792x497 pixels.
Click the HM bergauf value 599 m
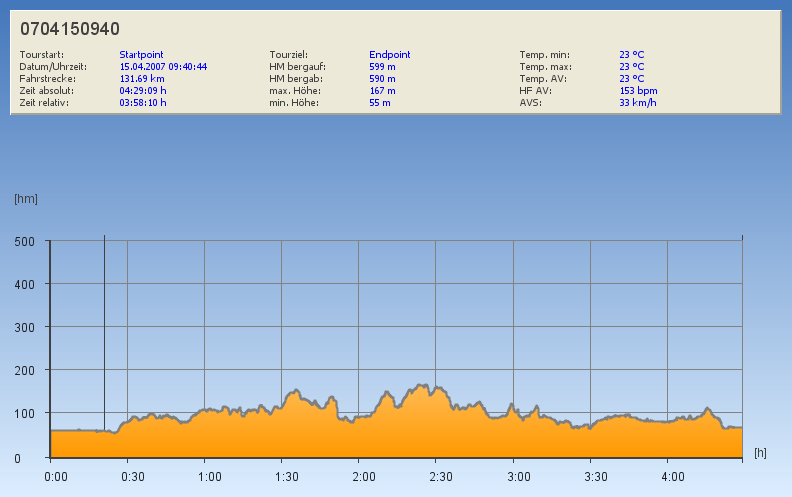[382, 67]
